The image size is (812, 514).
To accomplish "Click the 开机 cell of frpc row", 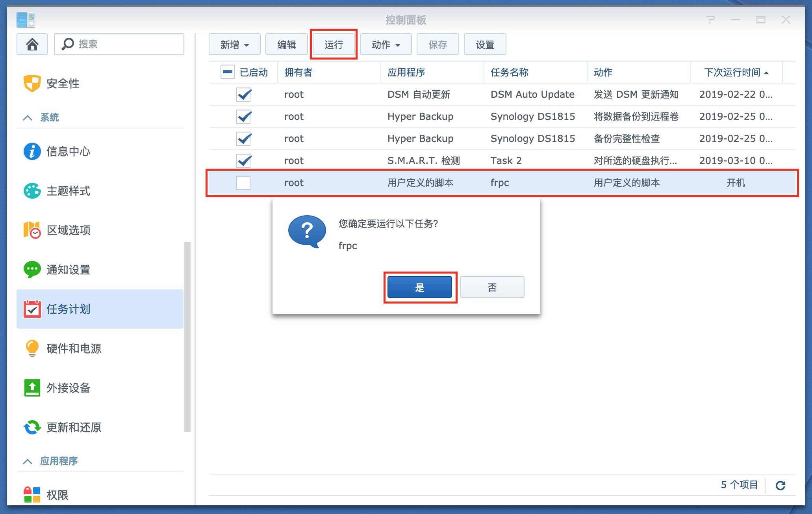I will click(x=736, y=183).
